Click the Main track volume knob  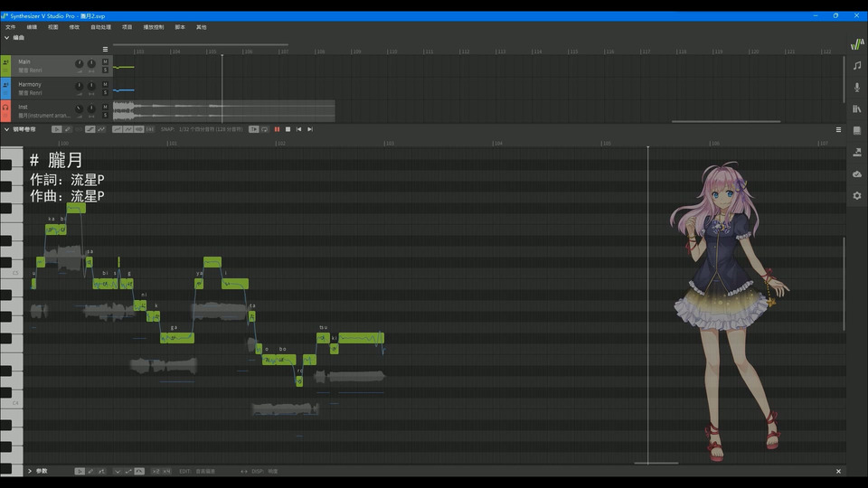pos(80,63)
